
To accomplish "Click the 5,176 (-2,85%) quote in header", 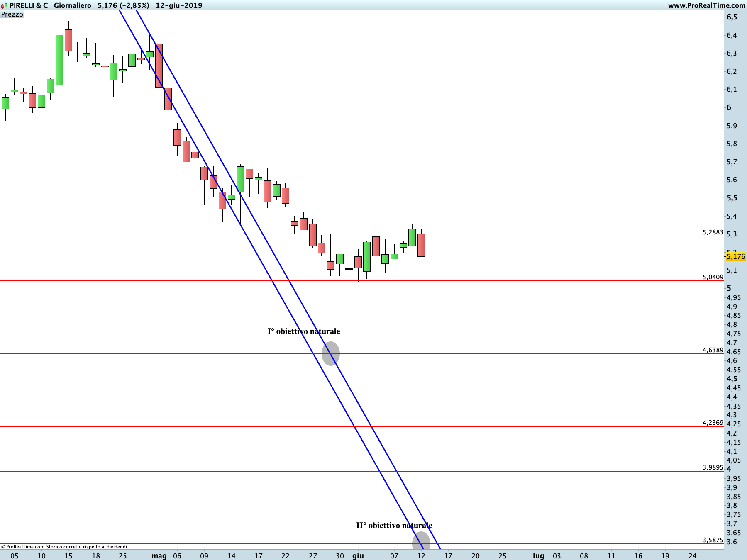I will click(124, 5).
